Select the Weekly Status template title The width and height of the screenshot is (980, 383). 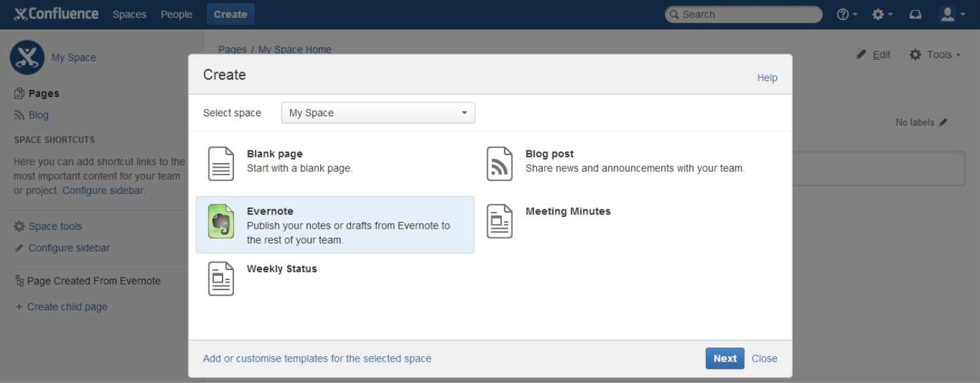[282, 269]
